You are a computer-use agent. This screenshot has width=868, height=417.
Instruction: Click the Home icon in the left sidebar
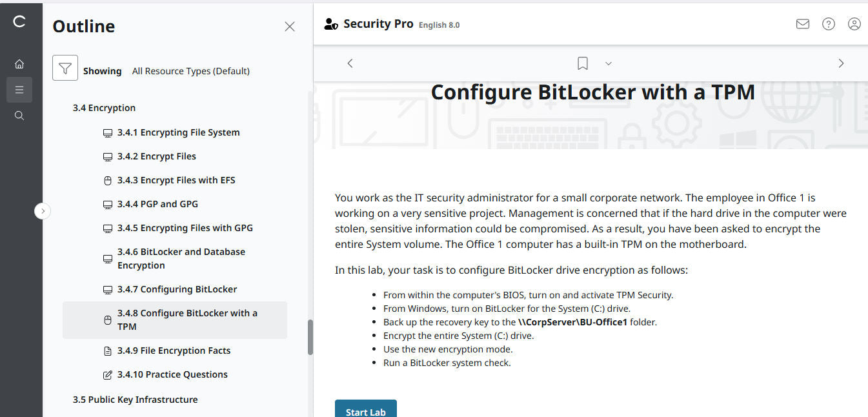(x=19, y=63)
